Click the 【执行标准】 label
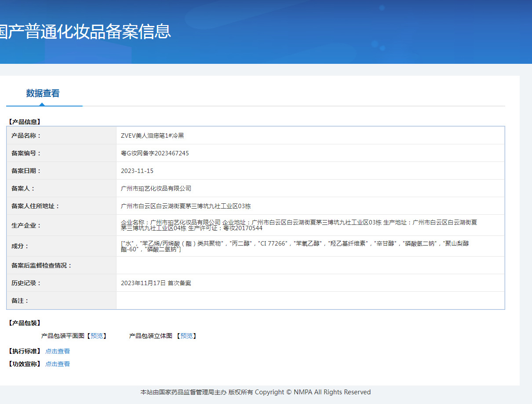This screenshot has width=532, height=404. 25,351
